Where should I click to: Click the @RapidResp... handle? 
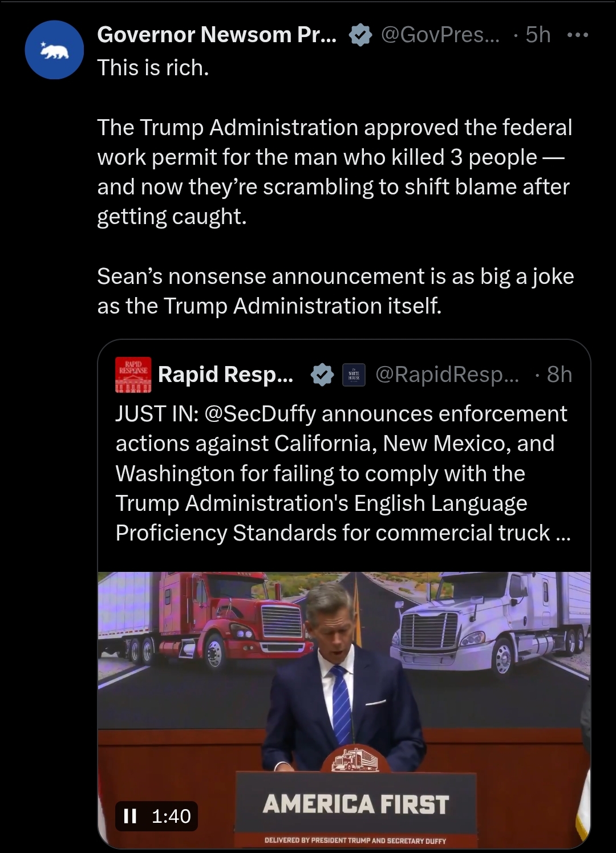[x=447, y=375]
